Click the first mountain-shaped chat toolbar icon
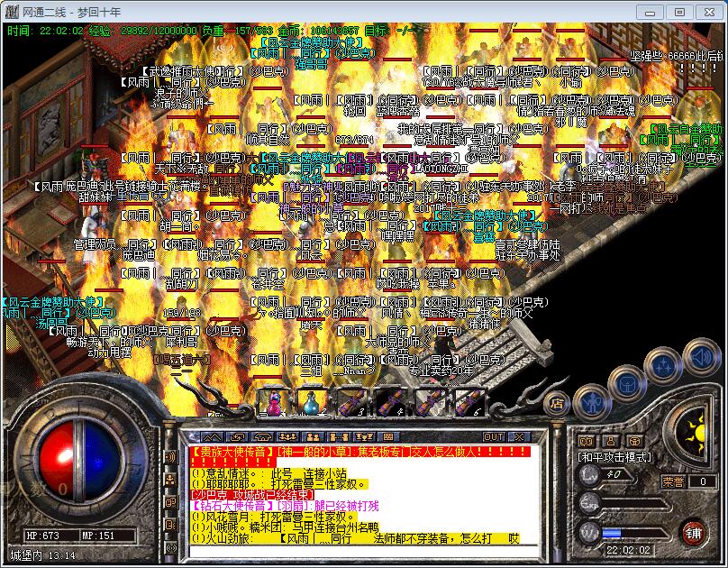The image size is (728, 568). [211, 436]
